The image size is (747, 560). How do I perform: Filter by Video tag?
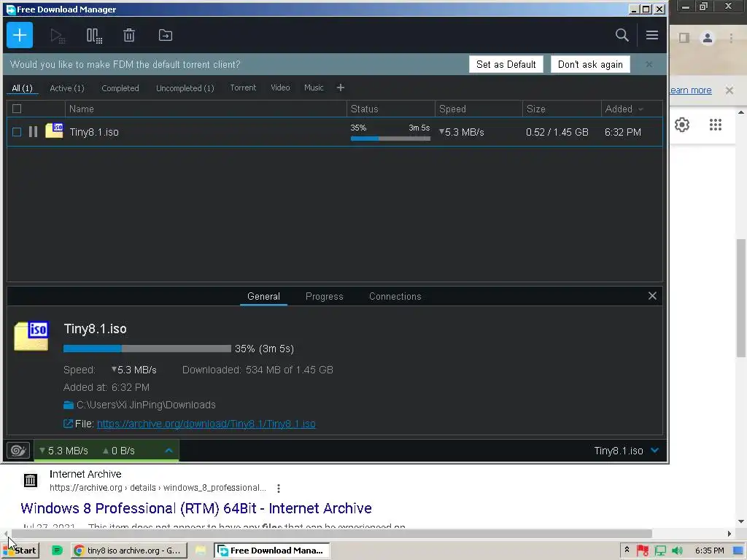(x=280, y=87)
